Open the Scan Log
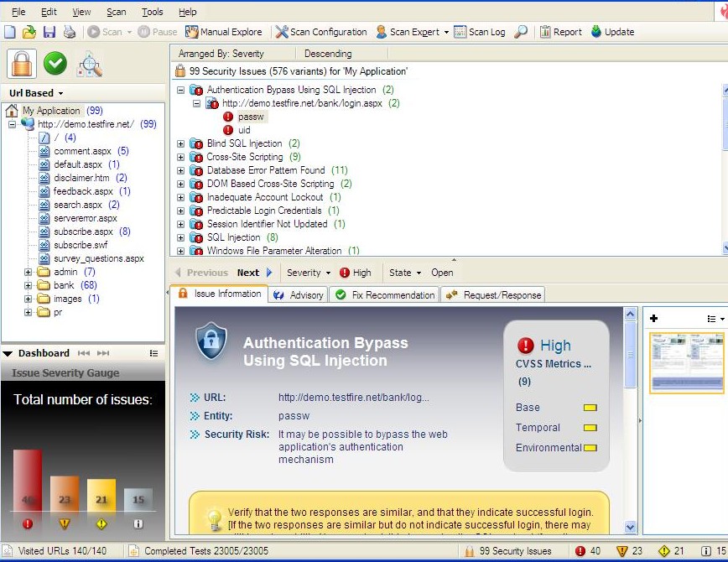The height and width of the screenshot is (562, 728). 480,32
